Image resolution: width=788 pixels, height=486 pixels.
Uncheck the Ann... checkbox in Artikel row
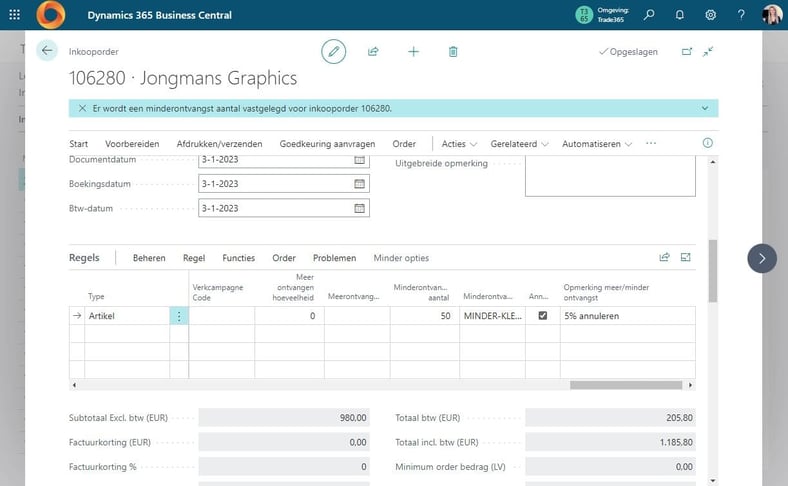[x=543, y=316]
